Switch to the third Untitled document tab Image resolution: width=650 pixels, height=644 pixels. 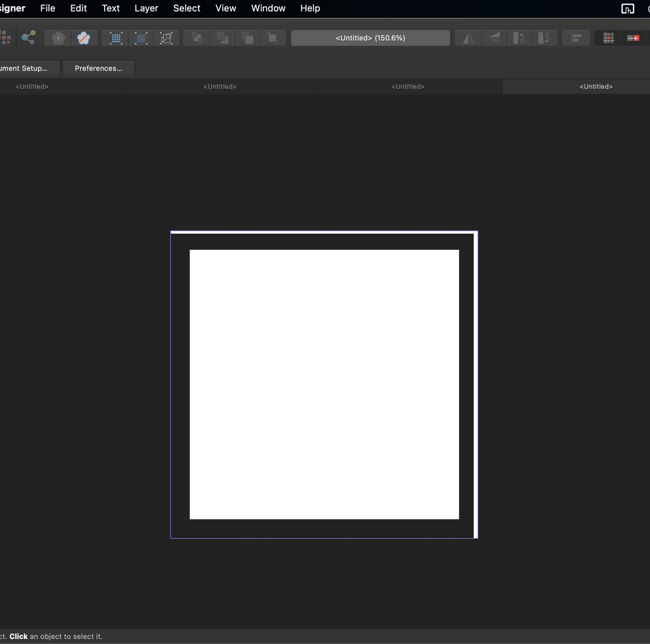tap(408, 87)
